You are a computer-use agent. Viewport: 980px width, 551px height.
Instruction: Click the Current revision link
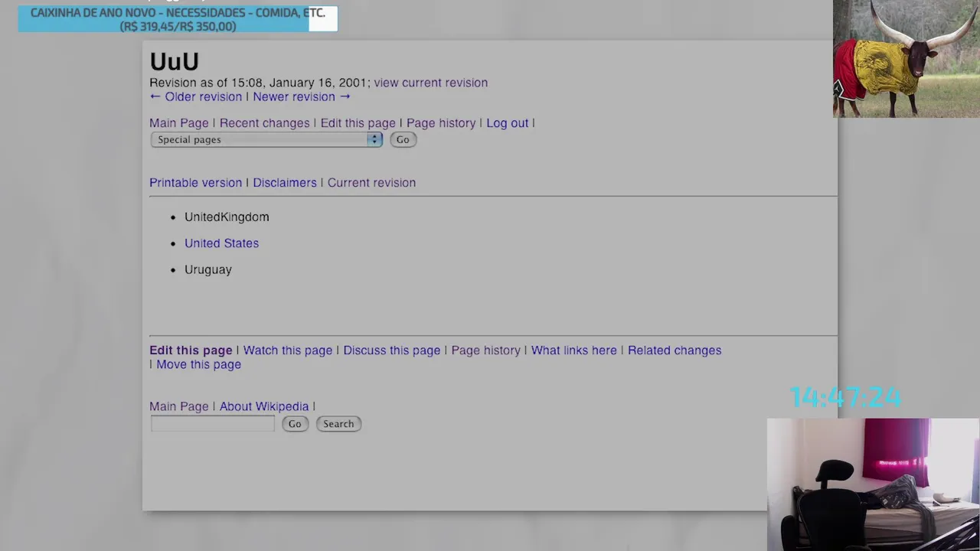(x=371, y=182)
